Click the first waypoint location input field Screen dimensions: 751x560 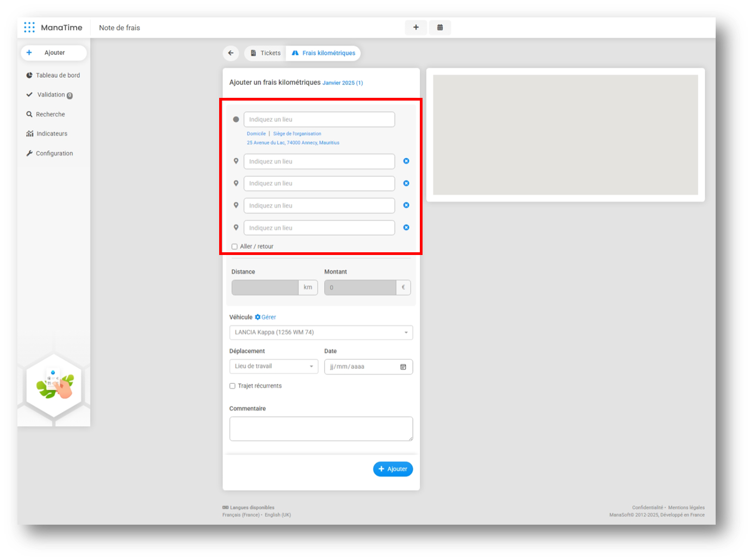(319, 161)
